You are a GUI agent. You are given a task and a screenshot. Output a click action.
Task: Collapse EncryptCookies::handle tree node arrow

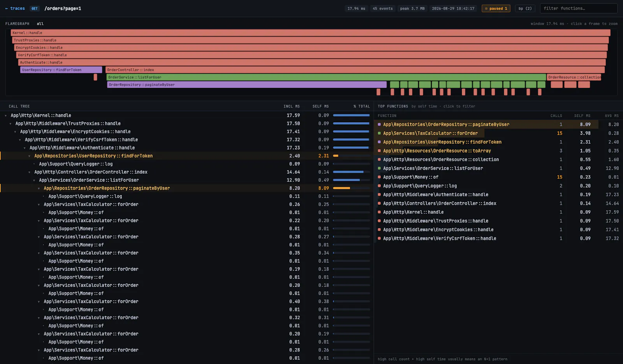click(15, 132)
